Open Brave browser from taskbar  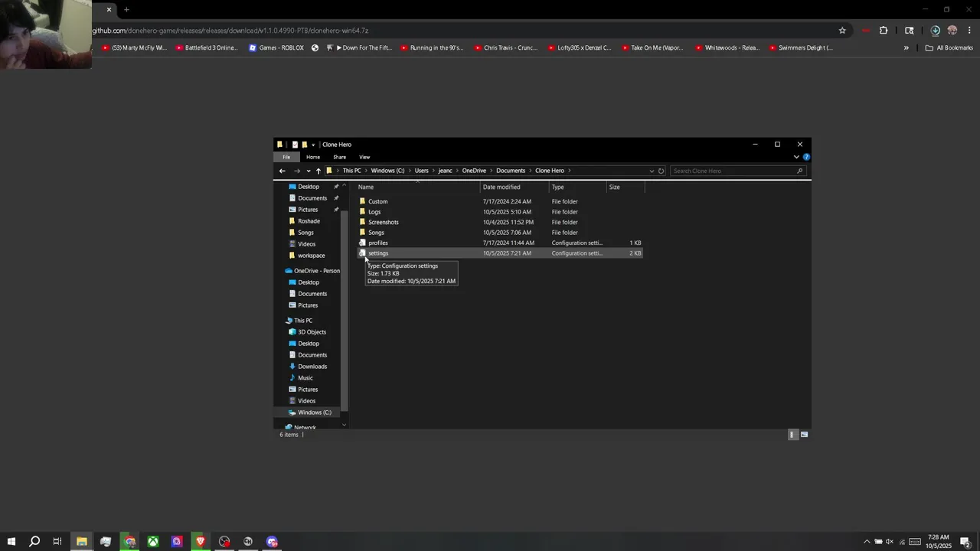[x=201, y=542]
